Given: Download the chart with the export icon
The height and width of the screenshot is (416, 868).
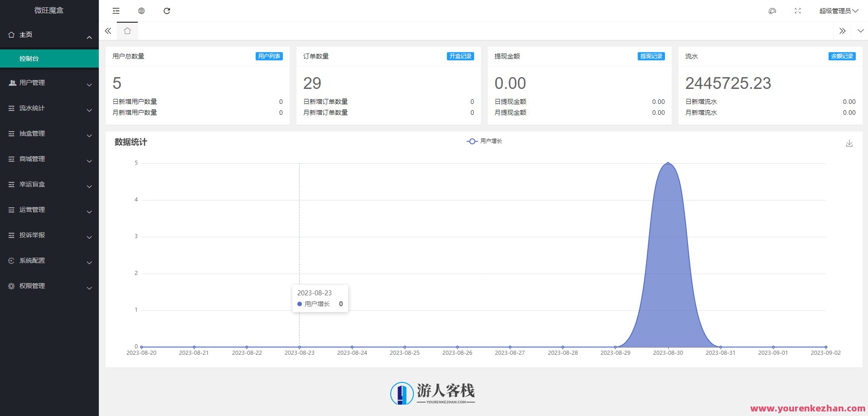Looking at the screenshot, I should point(849,143).
